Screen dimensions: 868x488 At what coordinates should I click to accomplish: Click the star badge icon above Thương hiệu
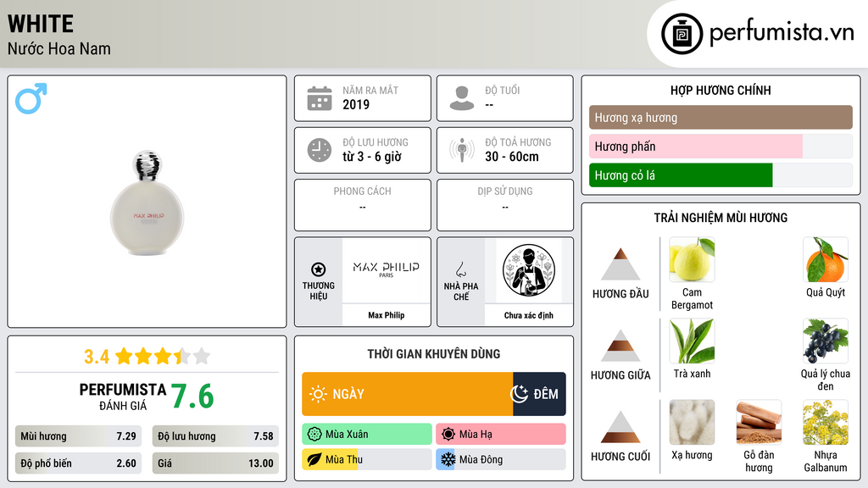pyautogui.click(x=319, y=269)
